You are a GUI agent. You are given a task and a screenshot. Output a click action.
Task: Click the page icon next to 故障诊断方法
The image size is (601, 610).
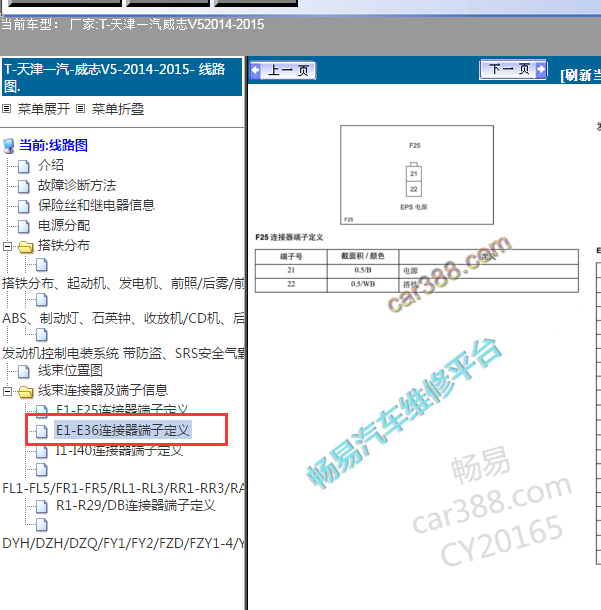click(x=24, y=186)
